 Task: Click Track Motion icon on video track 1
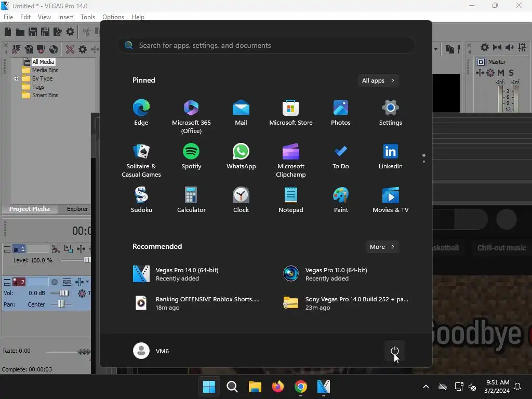click(68, 249)
